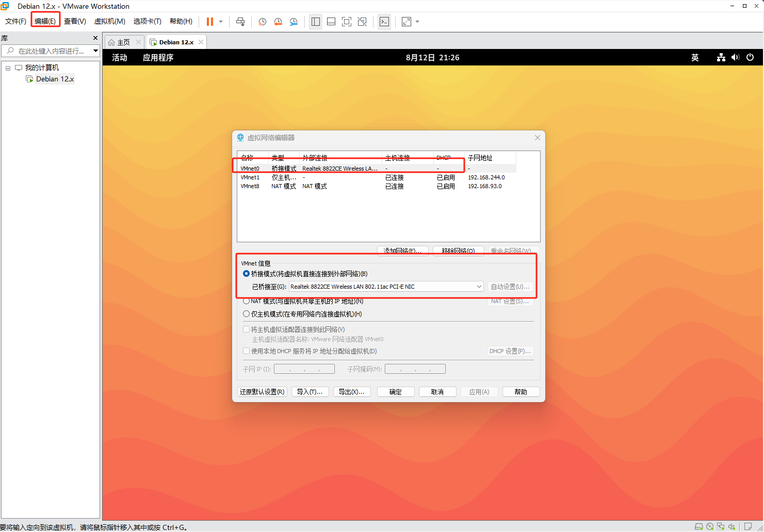This screenshot has width=764, height=532.
Task: Take a snapshot of the virtual machine
Action: [262, 22]
